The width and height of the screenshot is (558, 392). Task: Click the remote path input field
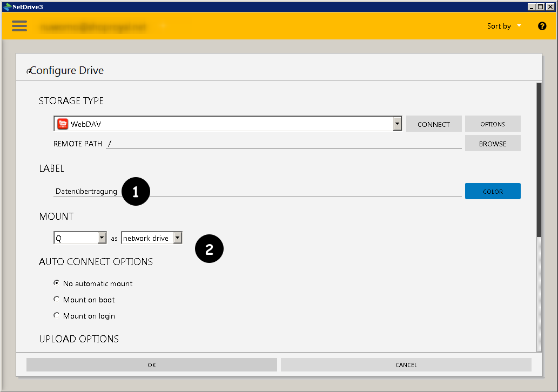click(x=284, y=144)
